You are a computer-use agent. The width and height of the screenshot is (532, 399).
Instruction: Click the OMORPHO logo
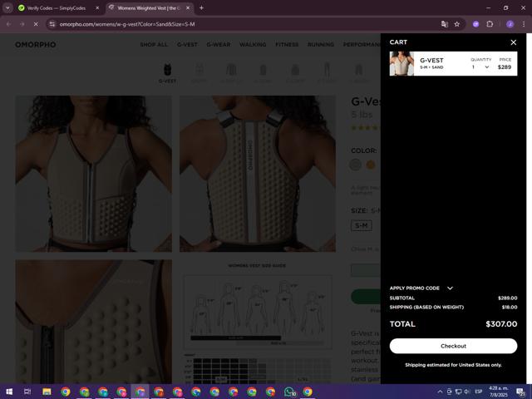click(36, 44)
